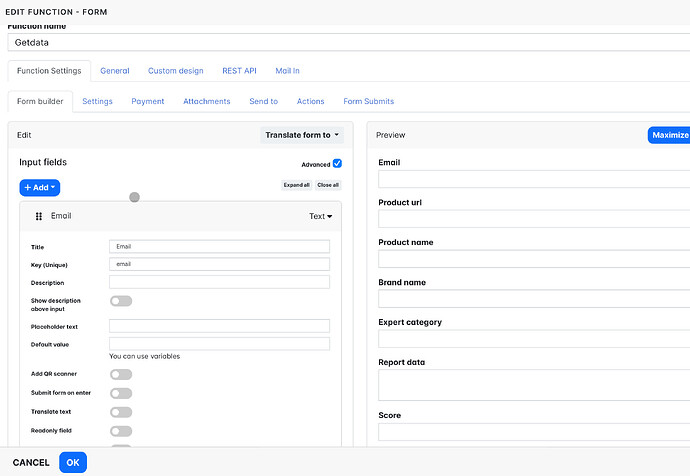The image size is (690, 476).
Task: Turn on Submit form on enter
Action: click(121, 393)
